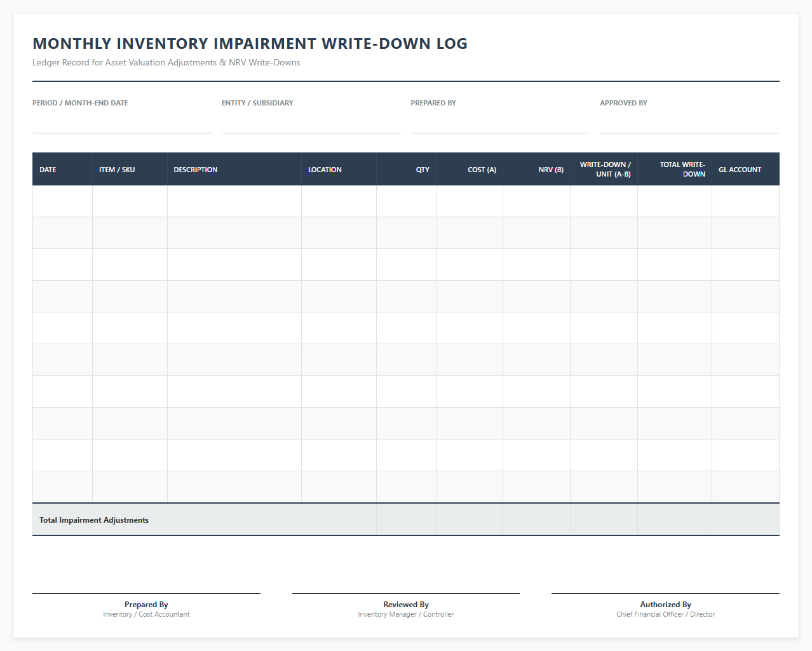The width and height of the screenshot is (812, 651).
Task: Click the Inventory / Cost Accountant caption
Action: [146, 615]
